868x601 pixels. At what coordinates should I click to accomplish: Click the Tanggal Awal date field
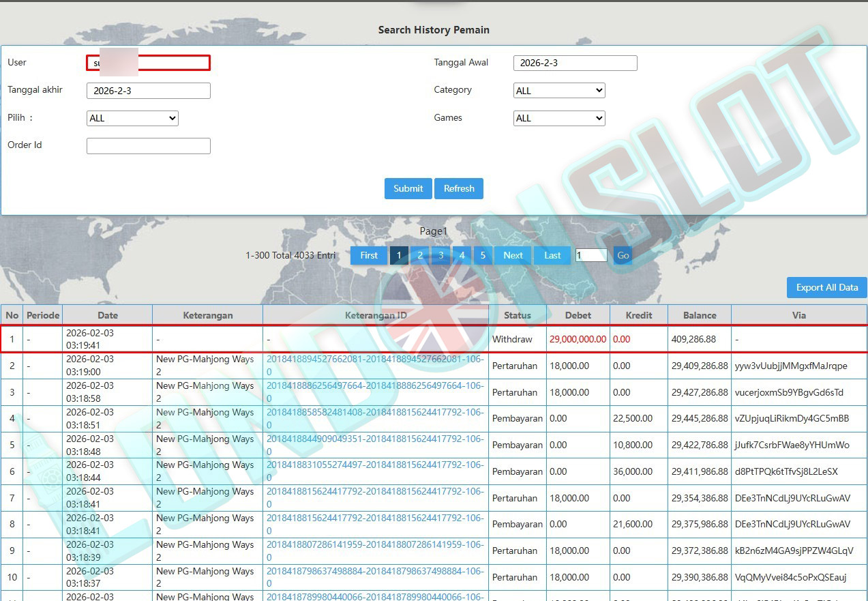click(575, 63)
